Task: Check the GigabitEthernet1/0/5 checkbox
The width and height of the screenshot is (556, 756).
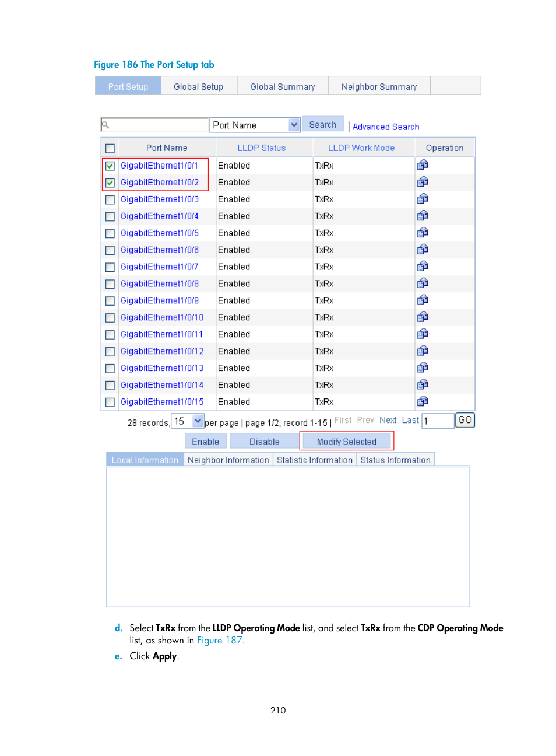Action: tap(110, 233)
